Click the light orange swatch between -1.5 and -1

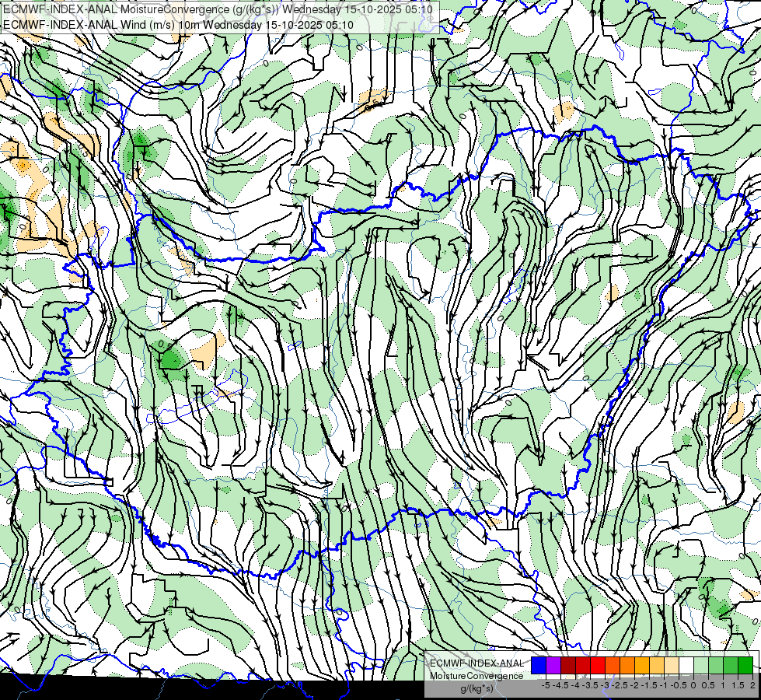click(657, 666)
